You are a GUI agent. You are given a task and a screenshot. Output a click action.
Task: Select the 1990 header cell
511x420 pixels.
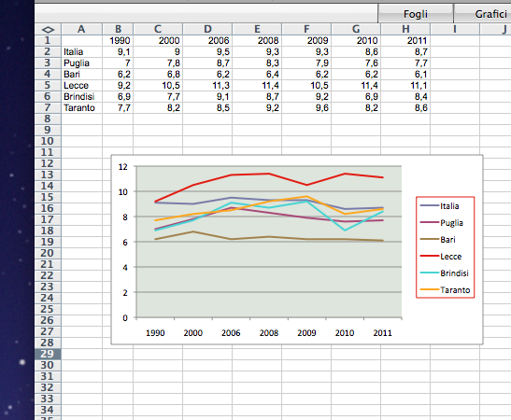(118, 41)
